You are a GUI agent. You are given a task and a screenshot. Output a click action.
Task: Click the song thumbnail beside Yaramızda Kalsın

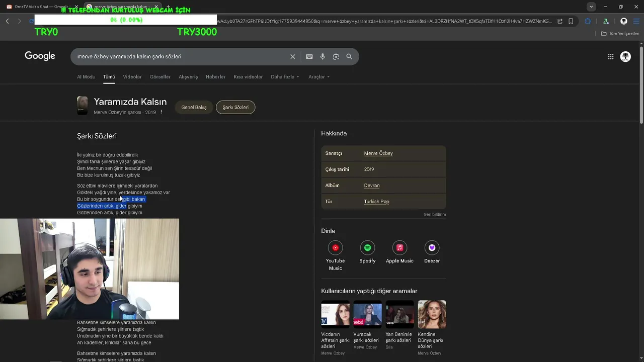82,106
